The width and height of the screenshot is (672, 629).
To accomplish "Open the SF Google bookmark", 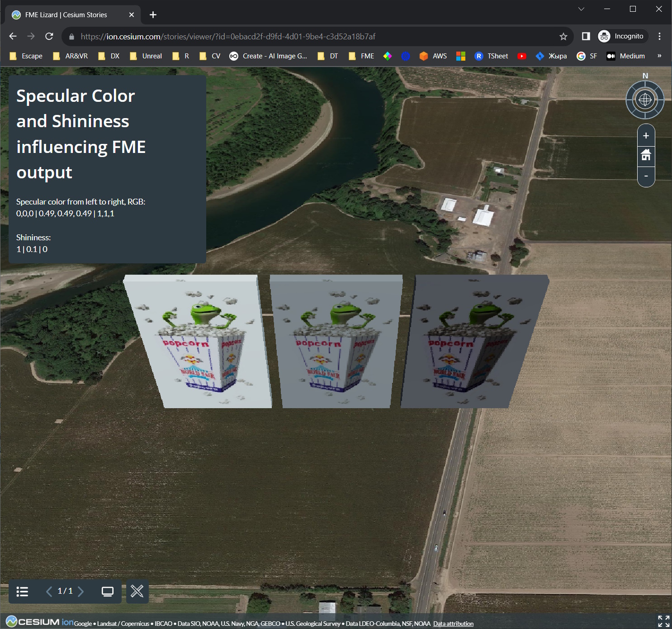I will tap(587, 56).
